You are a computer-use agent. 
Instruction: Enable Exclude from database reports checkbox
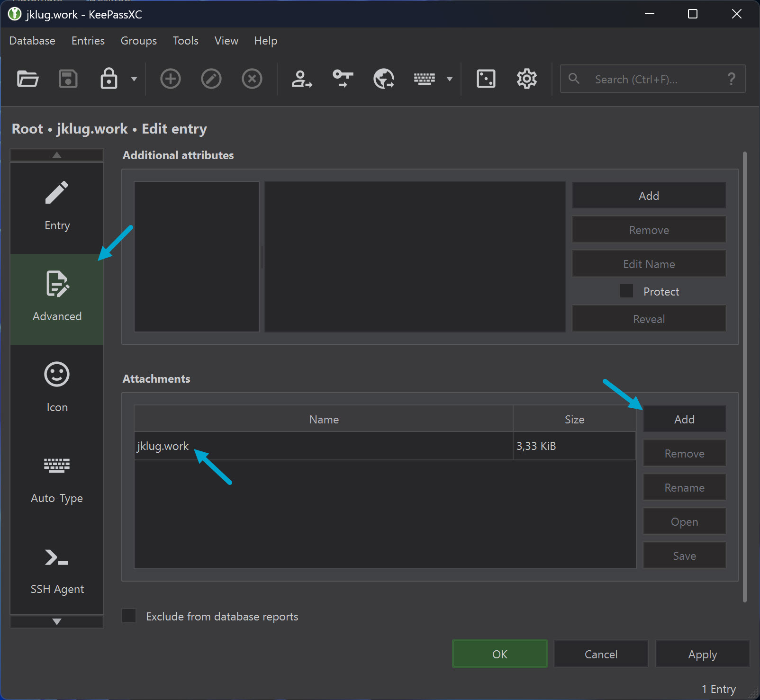pos(129,616)
